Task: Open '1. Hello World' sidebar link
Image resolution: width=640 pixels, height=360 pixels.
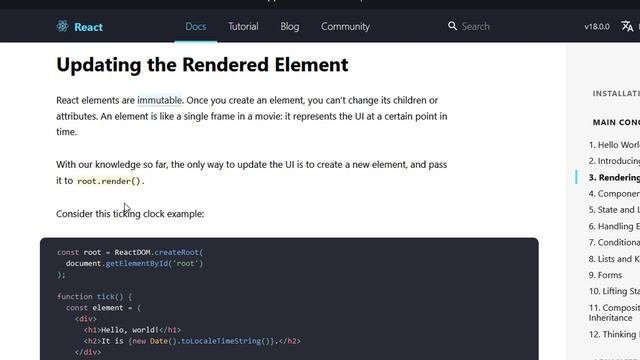Action: pyautogui.click(x=614, y=145)
